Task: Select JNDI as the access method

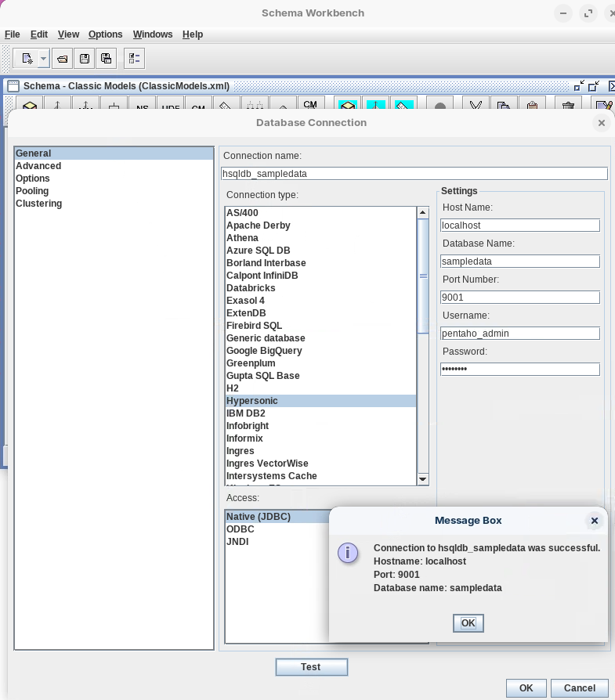Action: [x=237, y=542]
